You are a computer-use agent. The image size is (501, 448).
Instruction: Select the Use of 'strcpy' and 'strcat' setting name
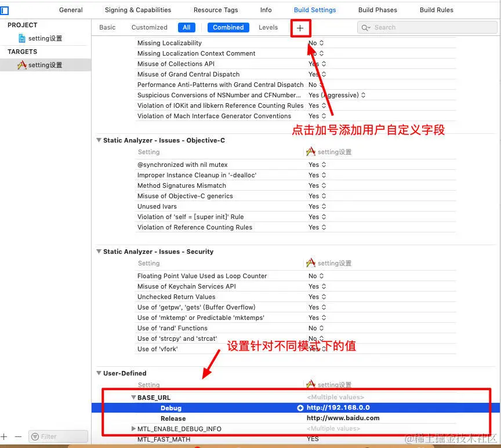click(177, 338)
